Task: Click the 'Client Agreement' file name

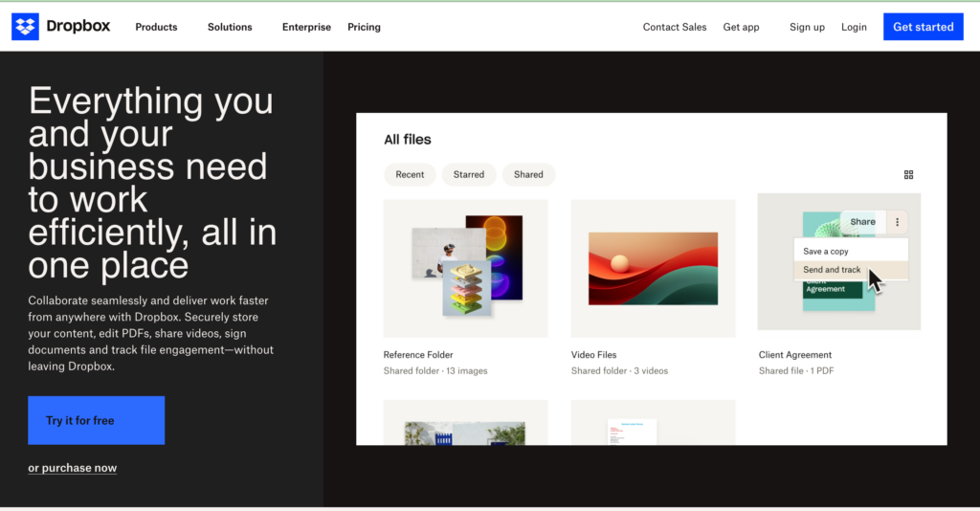Action: click(795, 355)
